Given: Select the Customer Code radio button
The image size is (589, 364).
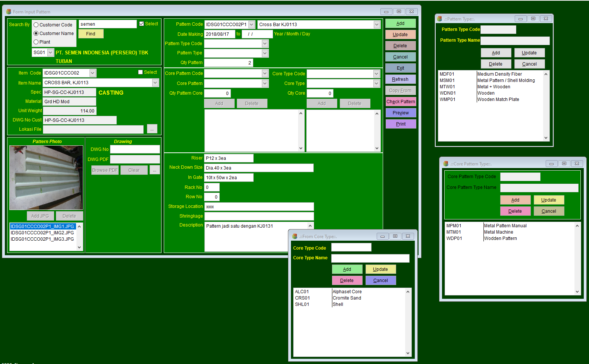Looking at the screenshot, I should (x=36, y=25).
